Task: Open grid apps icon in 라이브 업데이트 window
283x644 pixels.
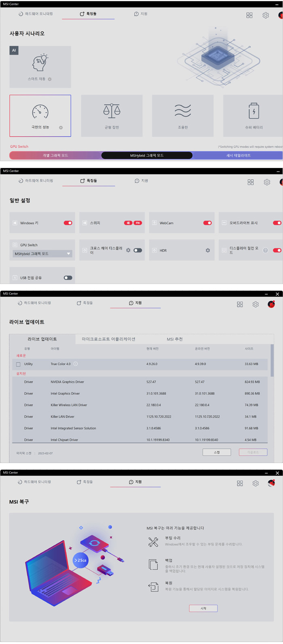Action: (240, 304)
